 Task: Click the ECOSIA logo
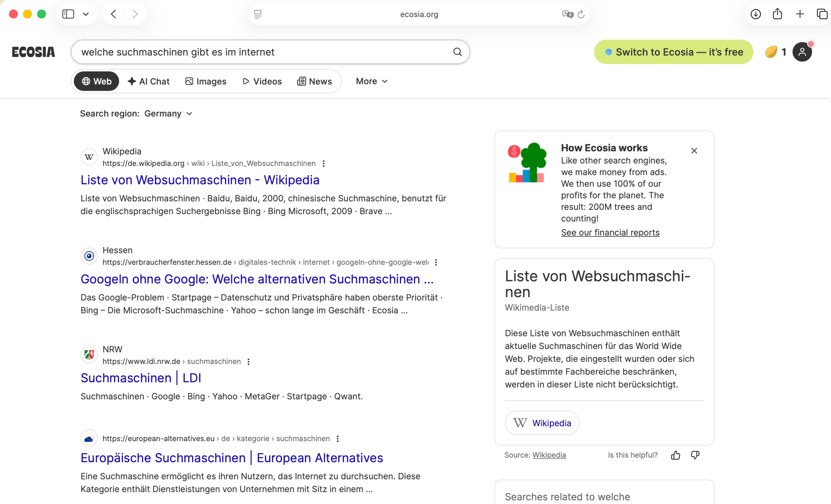(33, 52)
